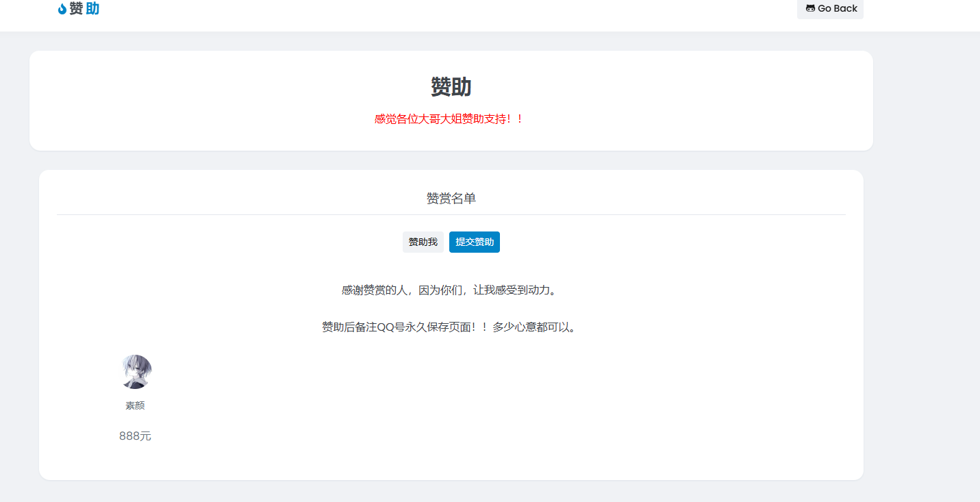
Task: Click the 888元 donation amount text
Action: 135,436
